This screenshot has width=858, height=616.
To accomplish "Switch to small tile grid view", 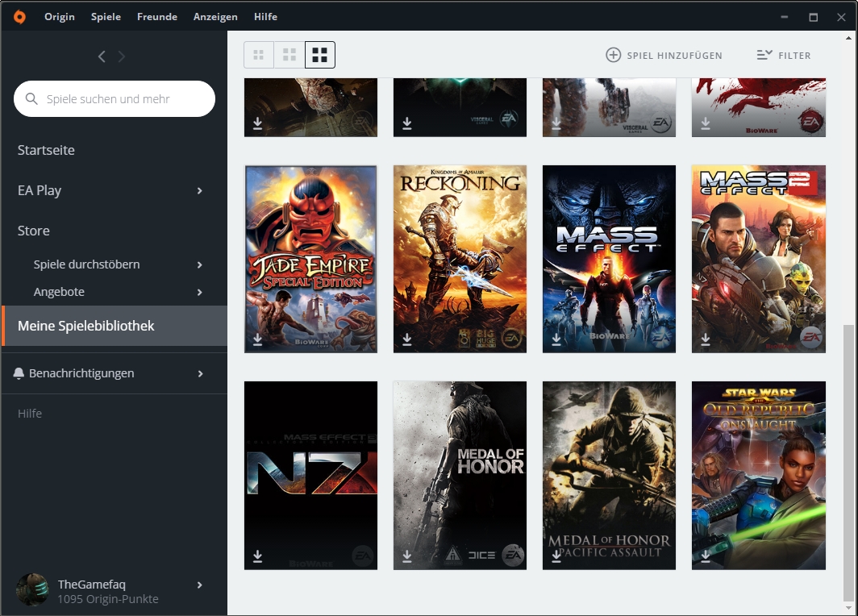I will (x=259, y=55).
